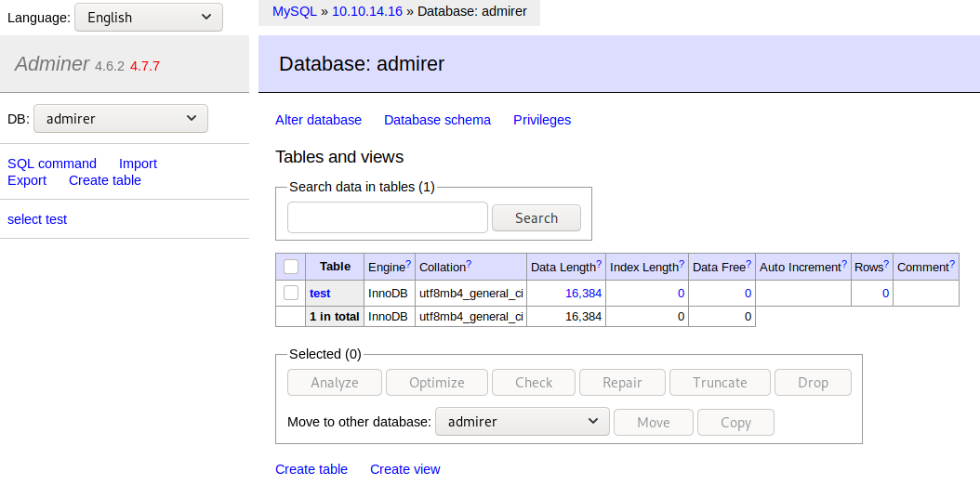The height and width of the screenshot is (485, 980).
Task: Choose the Check button
Action: [534, 383]
